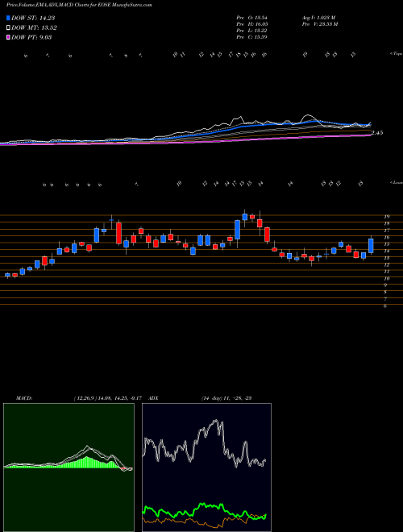The height and width of the screenshot is (532, 403).
Task: Click the 'Pre O: 13.54' open value
Action: pyautogui.click(x=251, y=17)
